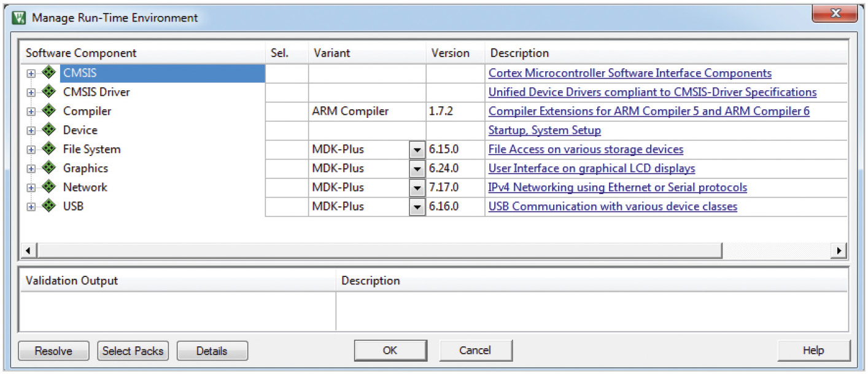Click the USB component diamond icon
Screen dimensions: 868x374
pyautogui.click(x=49, y=206)
